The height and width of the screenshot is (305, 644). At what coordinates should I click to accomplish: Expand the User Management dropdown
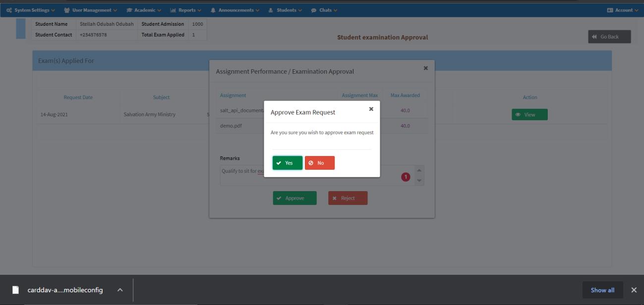(91, 10)
